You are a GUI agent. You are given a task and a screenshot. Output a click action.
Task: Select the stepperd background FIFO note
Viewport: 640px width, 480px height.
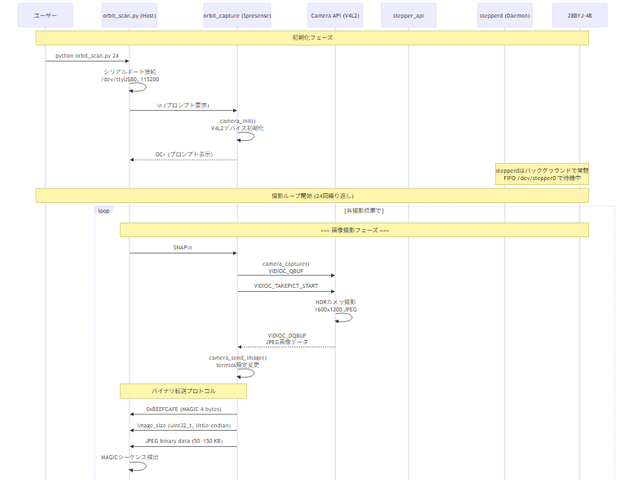pos(542,174)
